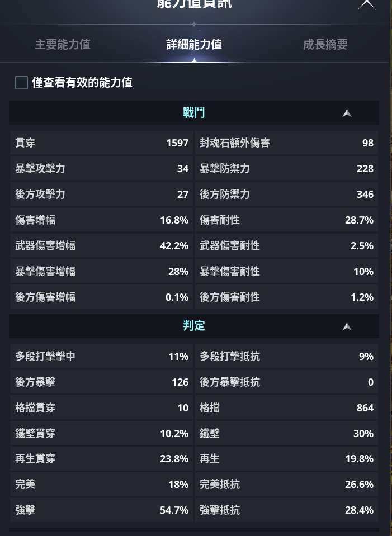
Task: Close the 能力值資訊 panel
Action: tap(367, 3)
